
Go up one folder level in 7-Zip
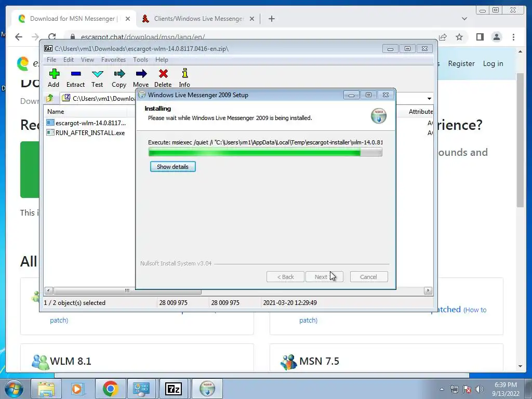pos(50,98)
